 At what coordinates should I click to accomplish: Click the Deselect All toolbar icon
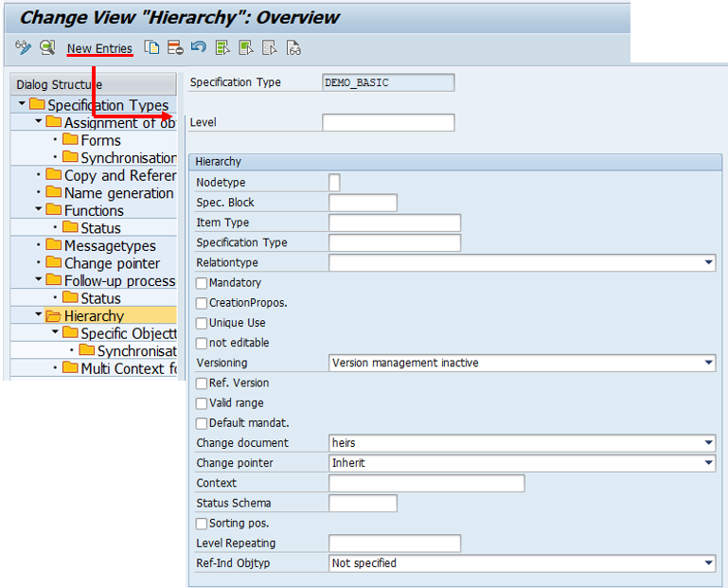point(270,47)
